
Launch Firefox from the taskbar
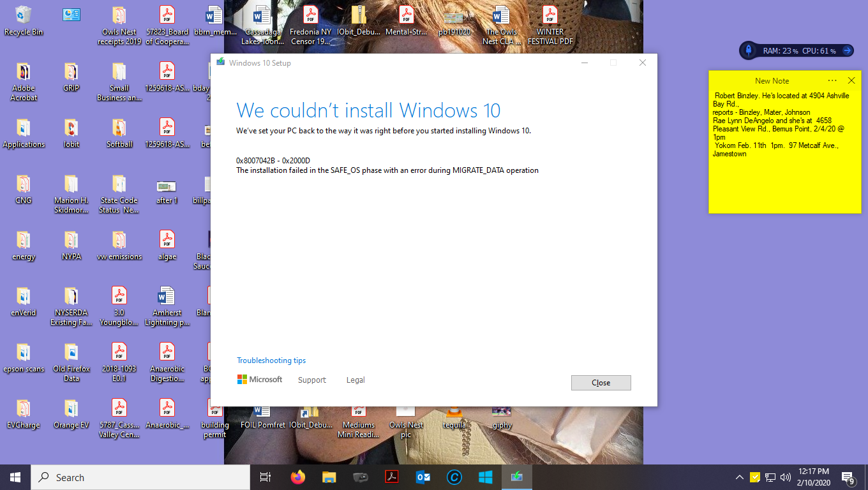coord(297,477)
